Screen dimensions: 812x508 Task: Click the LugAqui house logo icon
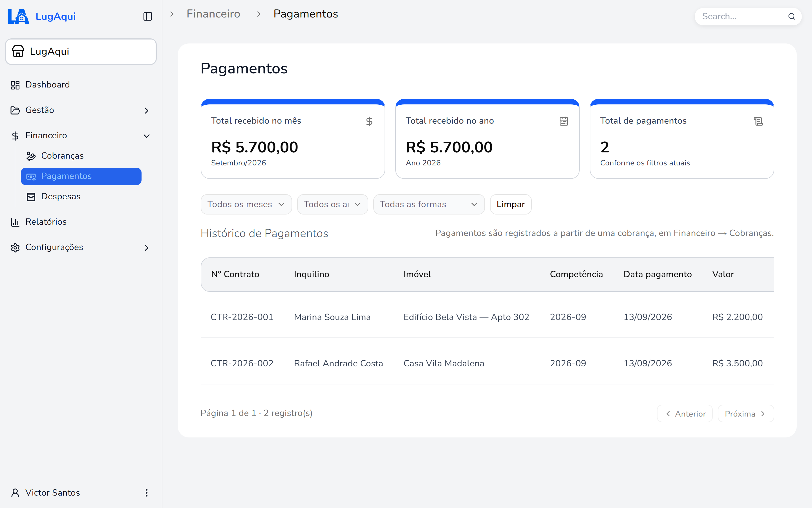18,16
